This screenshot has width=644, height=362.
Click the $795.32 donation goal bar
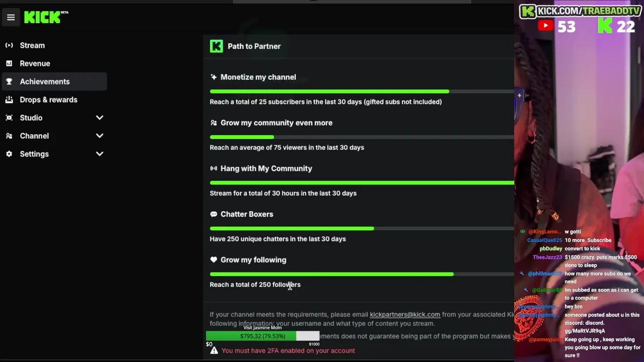tap(263, 336)
